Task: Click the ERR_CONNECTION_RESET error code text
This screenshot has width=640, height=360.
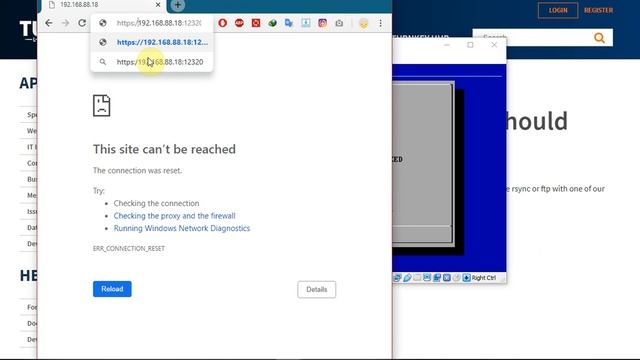Action: click(x=129, y=248)
